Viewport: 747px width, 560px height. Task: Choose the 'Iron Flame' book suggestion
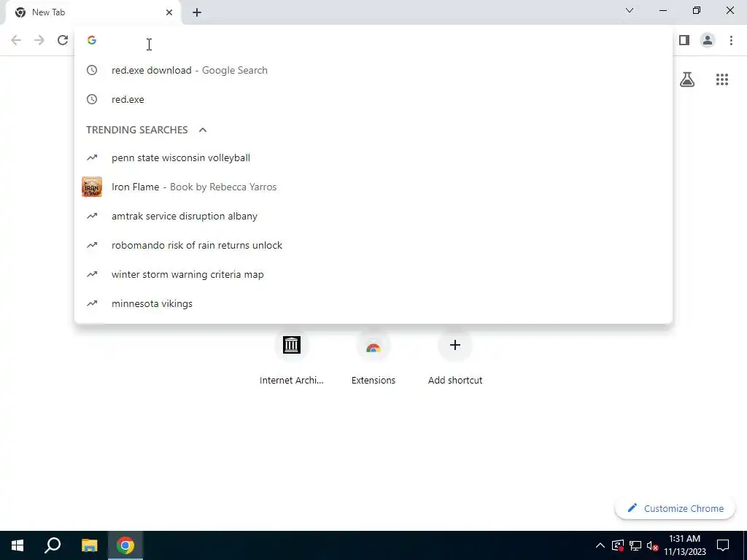373,187
